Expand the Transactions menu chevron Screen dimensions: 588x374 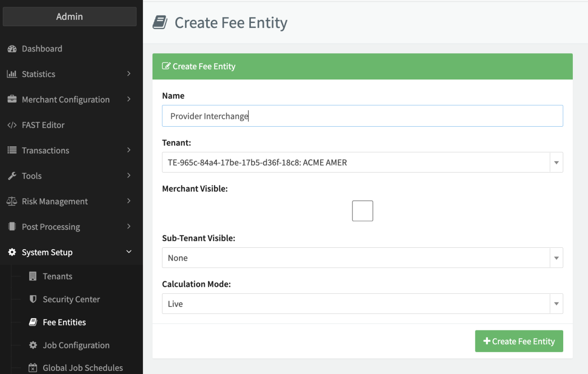click(129, 150)
